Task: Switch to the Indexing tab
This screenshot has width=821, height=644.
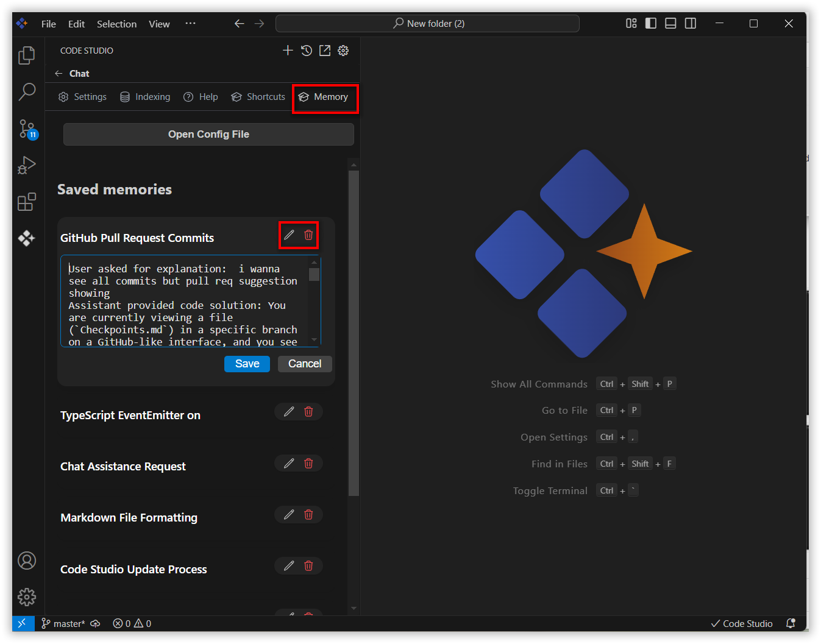Action: point(145,97)
